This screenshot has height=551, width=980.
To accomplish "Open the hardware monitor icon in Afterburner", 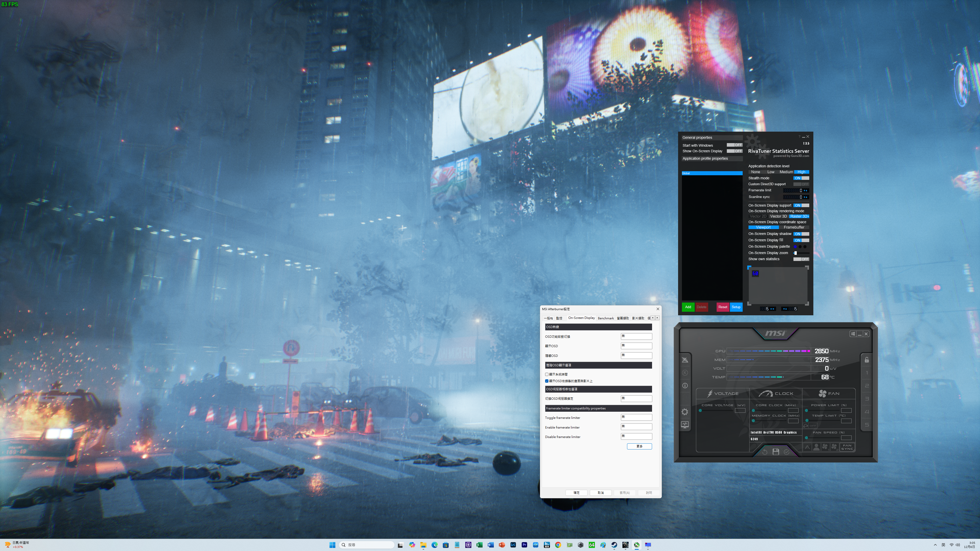I will pos(685,424).
